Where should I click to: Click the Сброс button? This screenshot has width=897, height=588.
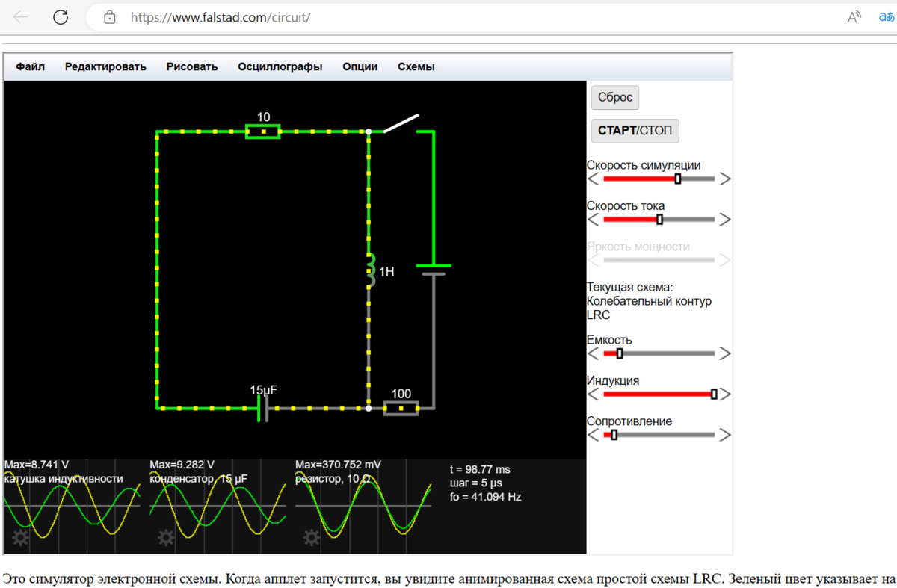615,97
